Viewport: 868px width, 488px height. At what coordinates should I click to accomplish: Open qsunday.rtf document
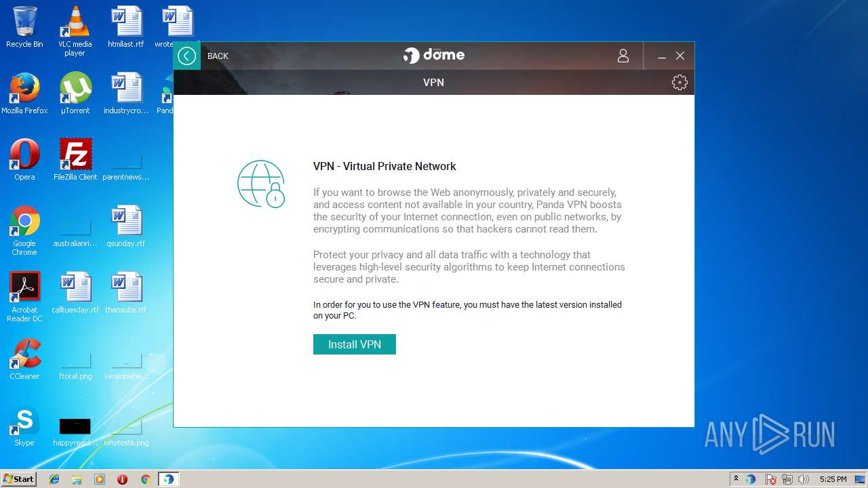pyautogui.click(x=126, y=226)
